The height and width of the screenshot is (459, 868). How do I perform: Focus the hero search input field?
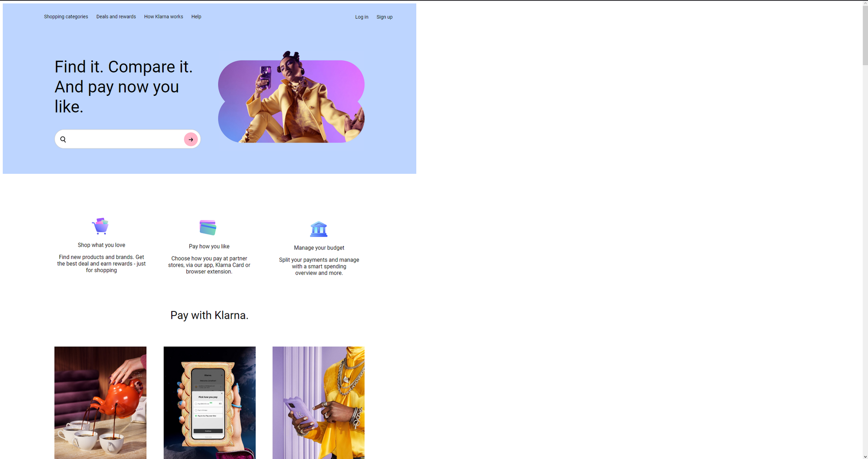click(x=125, y=139)
